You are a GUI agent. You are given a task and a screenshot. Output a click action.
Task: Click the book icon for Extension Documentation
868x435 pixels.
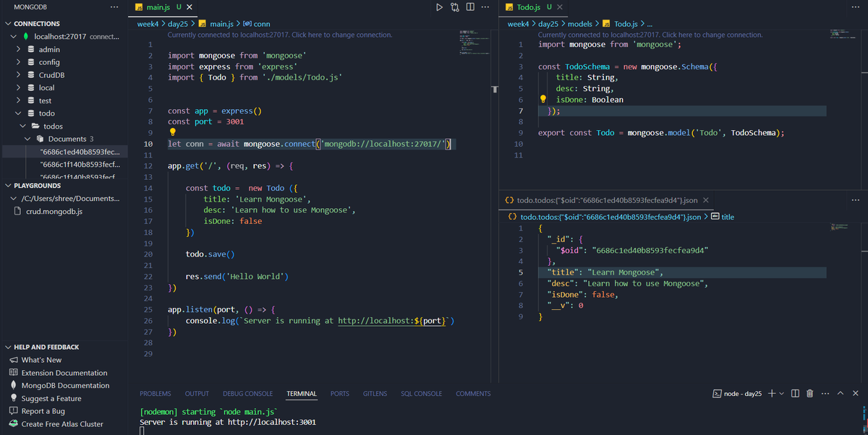pos(13,373)
